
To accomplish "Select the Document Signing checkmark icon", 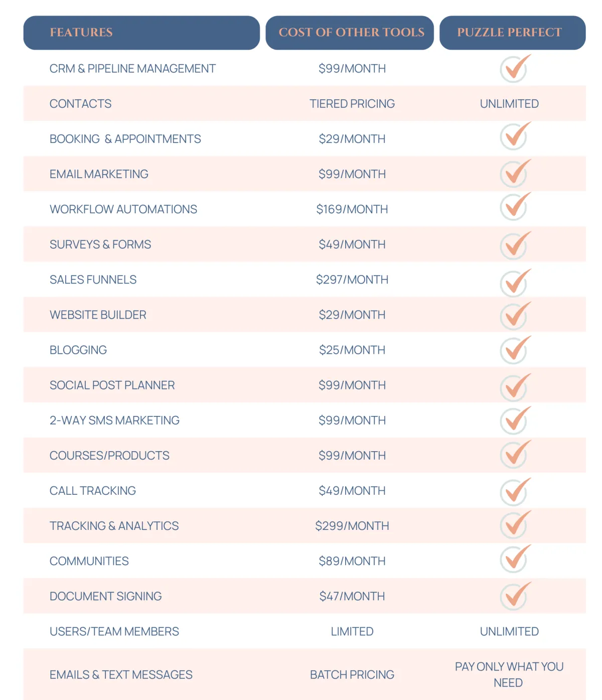I will (x=515, y=596).
